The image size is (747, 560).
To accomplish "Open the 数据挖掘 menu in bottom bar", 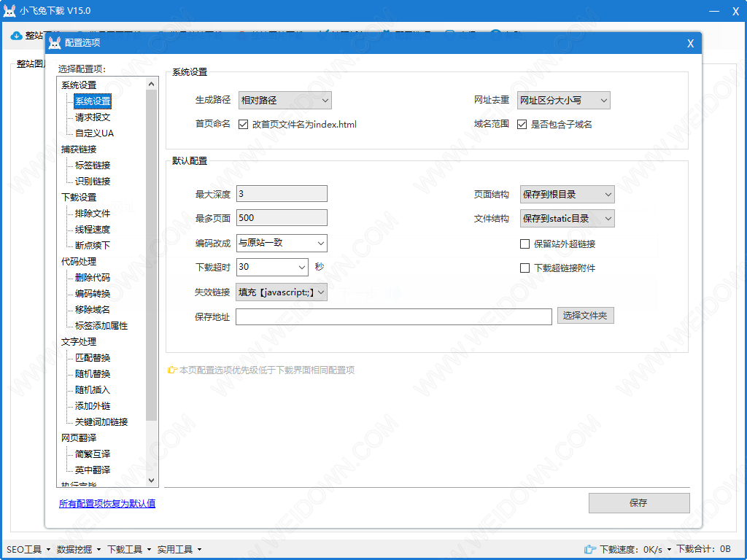I will [x=79, y=550].
